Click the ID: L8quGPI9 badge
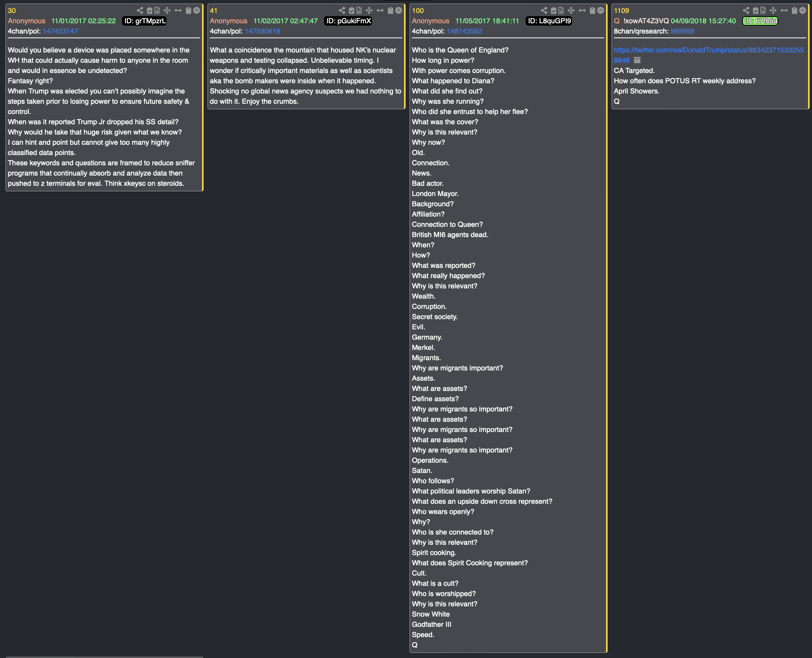 click(x=549, y=21)
